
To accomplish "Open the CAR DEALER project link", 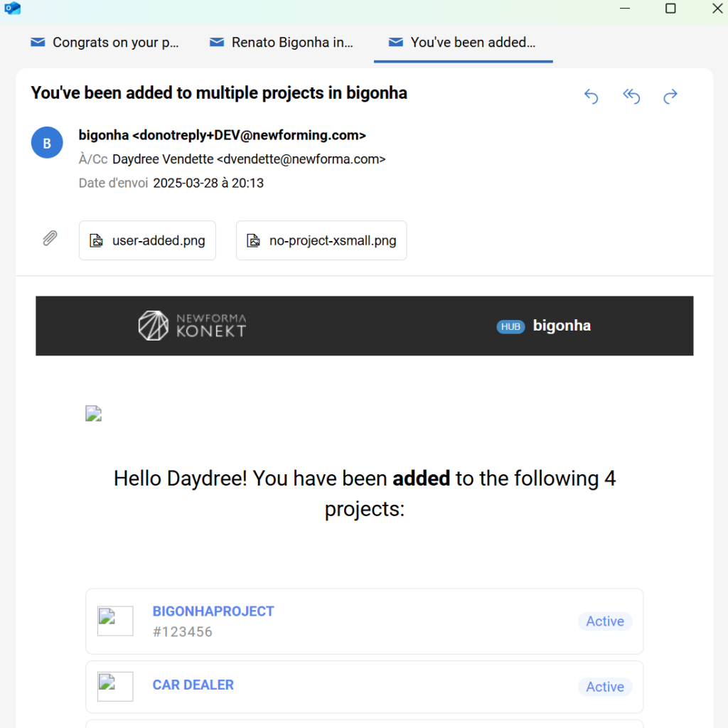I will 193,685.
